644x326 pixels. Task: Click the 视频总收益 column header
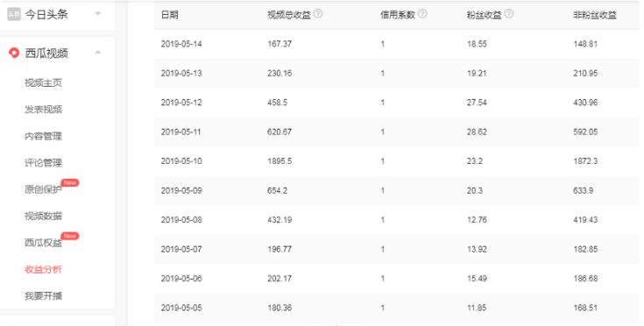coord(289,15)
